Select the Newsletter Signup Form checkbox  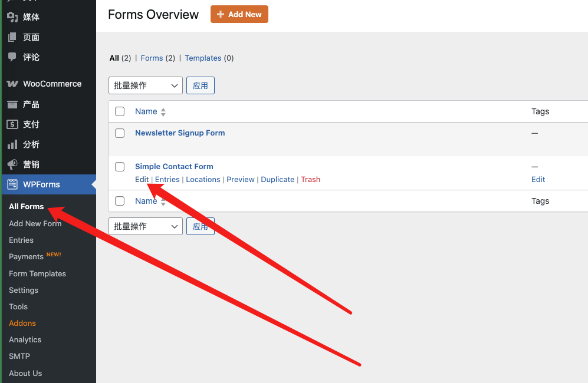coord(120,133)
